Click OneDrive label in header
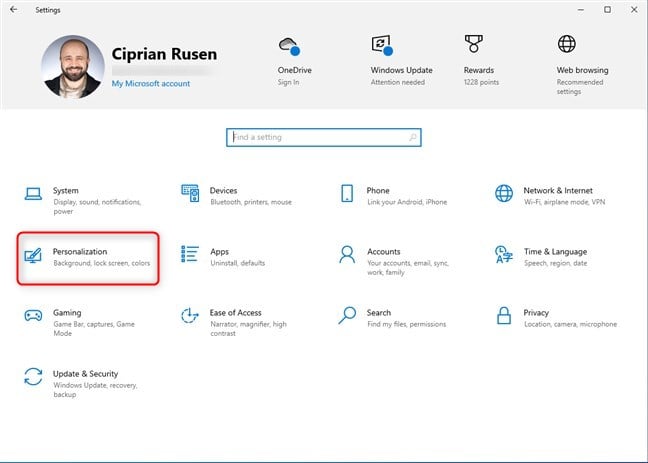 tap(295, 70)
